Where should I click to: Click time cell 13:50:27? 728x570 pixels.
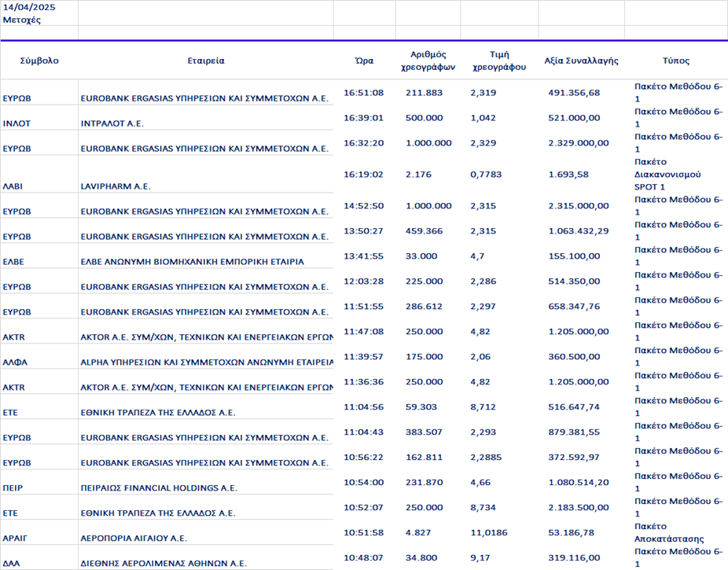[x=363, y=231]
